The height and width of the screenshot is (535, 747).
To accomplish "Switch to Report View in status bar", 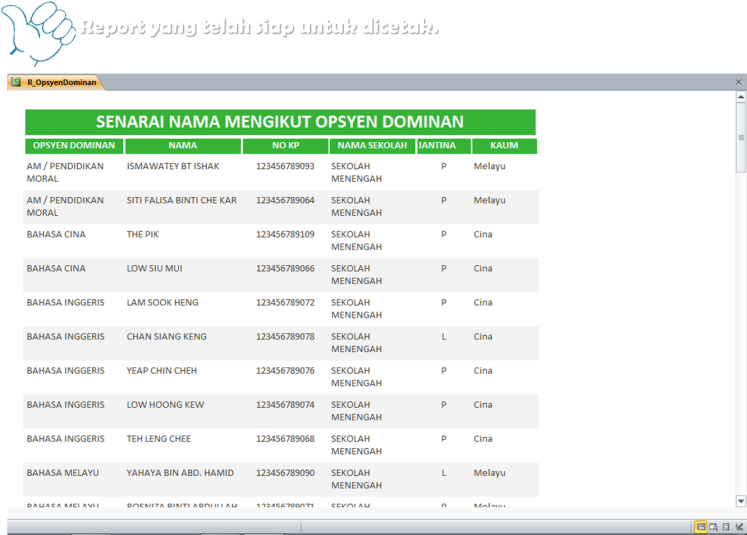I will (701, 526).
